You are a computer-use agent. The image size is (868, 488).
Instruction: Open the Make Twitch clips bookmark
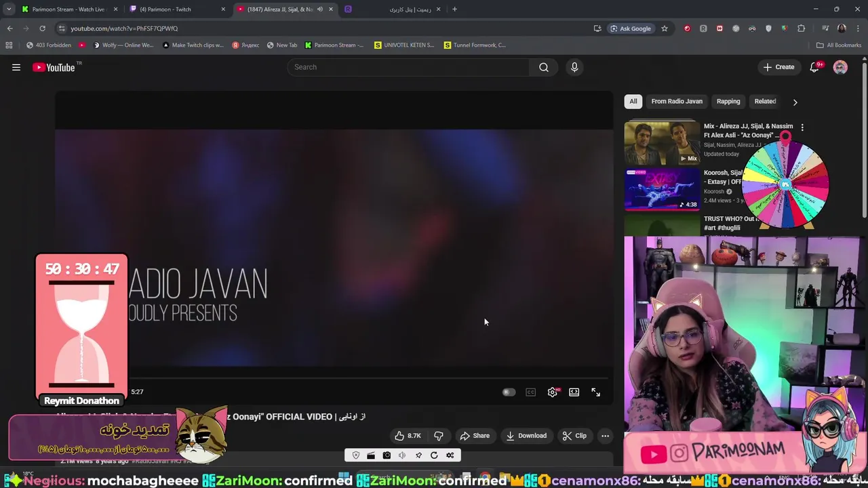tap(193, 45)
